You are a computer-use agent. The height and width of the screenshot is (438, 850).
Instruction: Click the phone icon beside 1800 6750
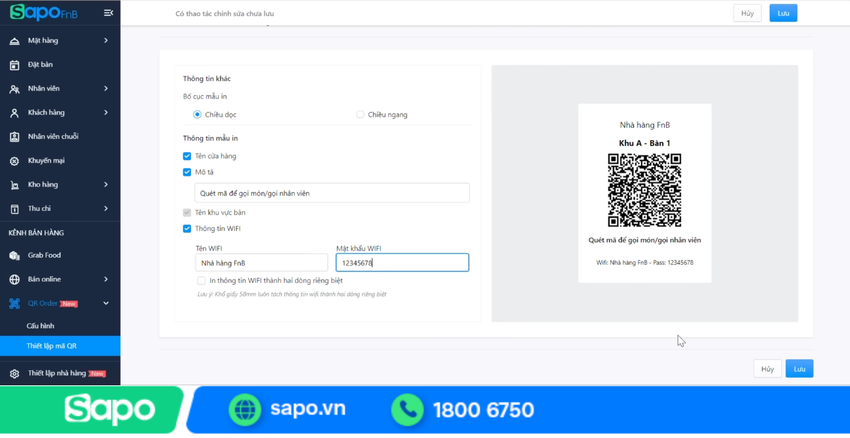point(408,409)
